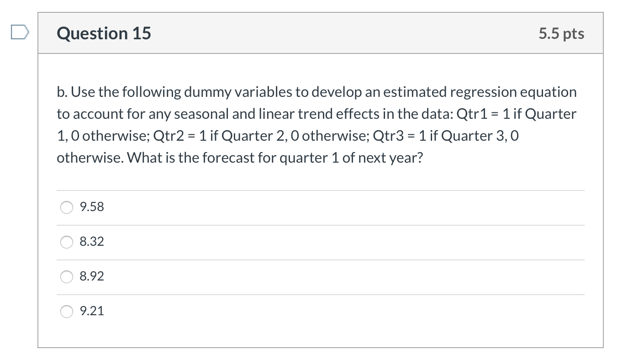Image resolution: width=644 pixels, height=360 pixels.
Task: Choose answer option 8.32
Action: (66, 242)
